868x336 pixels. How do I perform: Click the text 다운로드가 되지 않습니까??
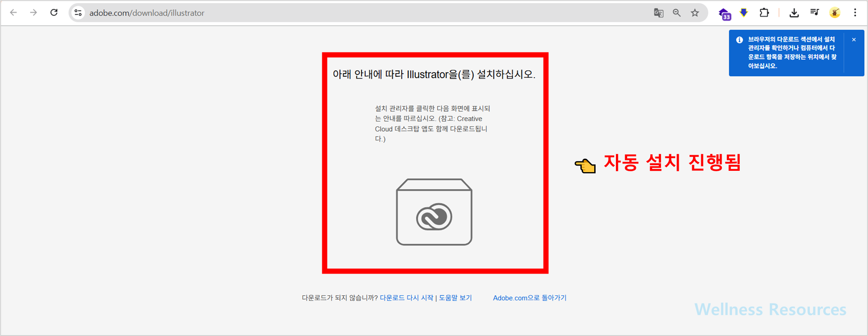pos(340,298)
